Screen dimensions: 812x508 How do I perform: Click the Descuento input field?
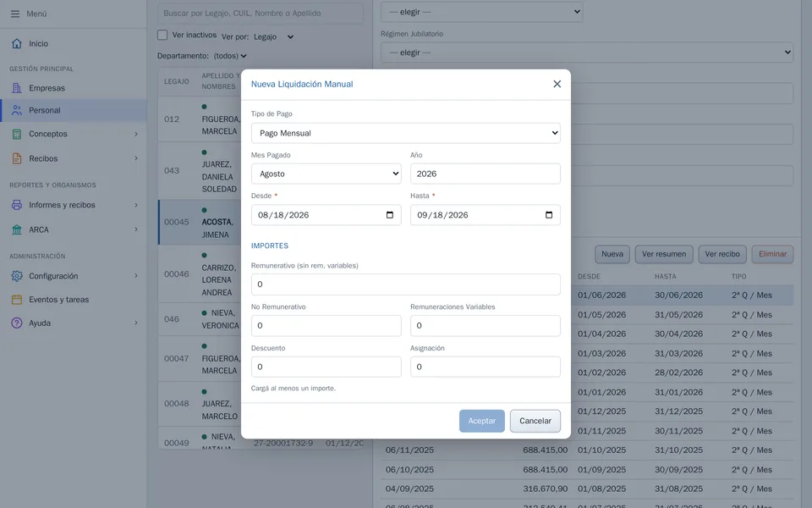(326, 367)
